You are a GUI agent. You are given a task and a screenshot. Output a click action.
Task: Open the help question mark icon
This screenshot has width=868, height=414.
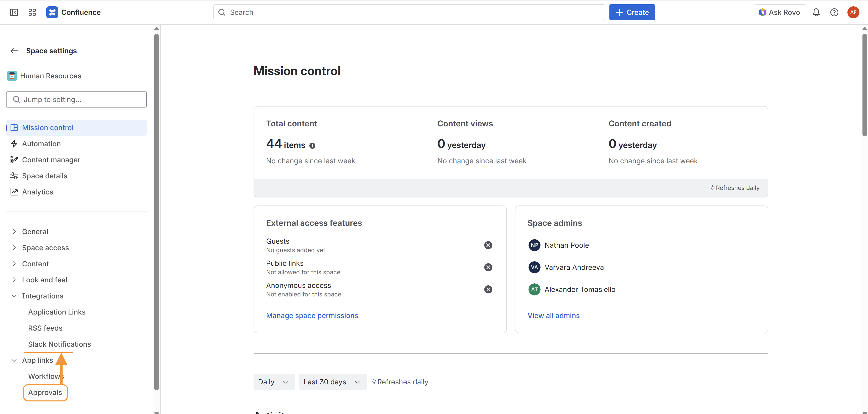(834, 13)
